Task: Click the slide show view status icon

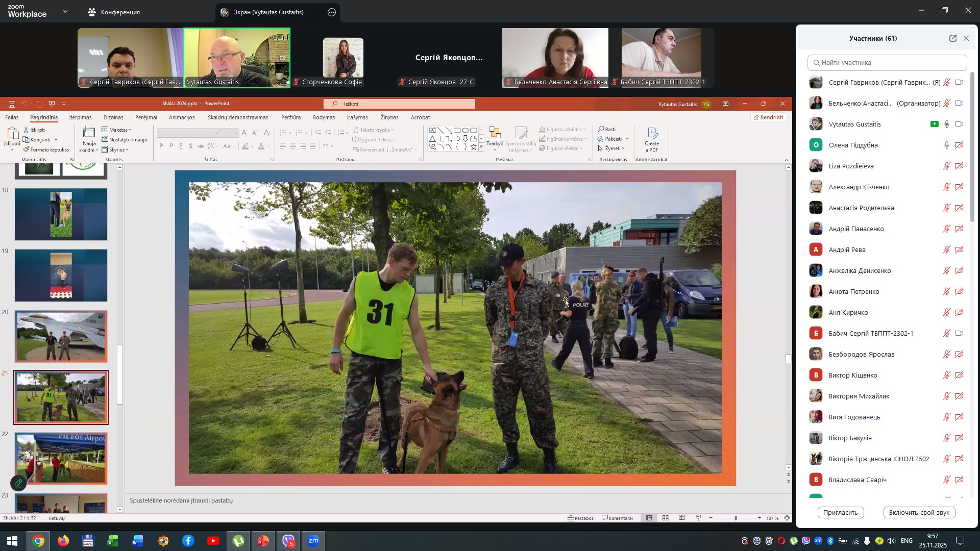Action: [698, 518]
